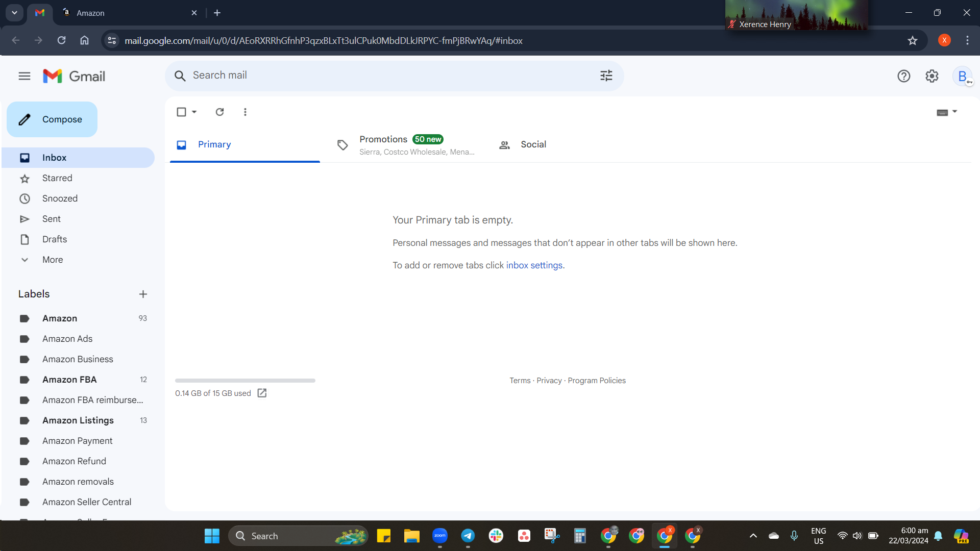The width and height of the screenshot is (980, 551).
Task: Open Telegram from the taskbar
Action: coord(468,536)
